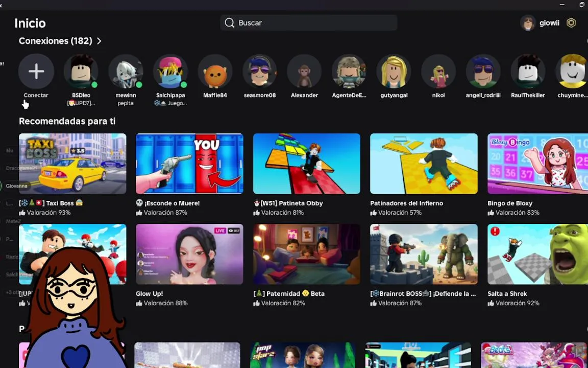Open chuymine... avatar
The image size is (588, 368).
pos(572,72)
